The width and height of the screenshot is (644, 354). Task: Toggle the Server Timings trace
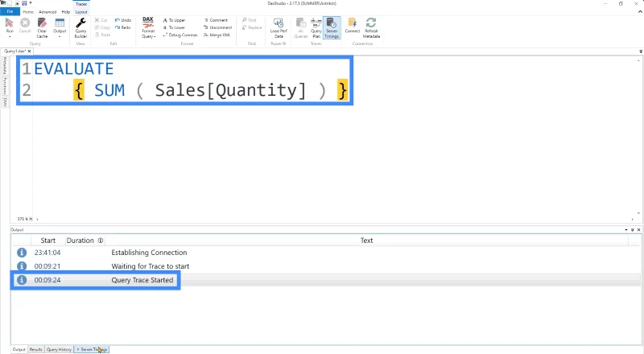pyautogui.click(x=332, y=27)
